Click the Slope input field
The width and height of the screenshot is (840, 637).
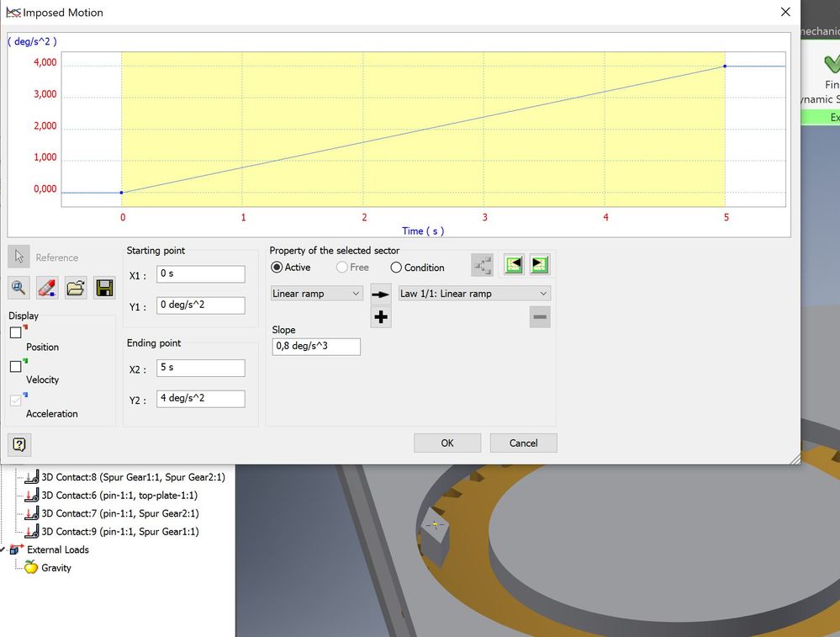pos(316,347)
